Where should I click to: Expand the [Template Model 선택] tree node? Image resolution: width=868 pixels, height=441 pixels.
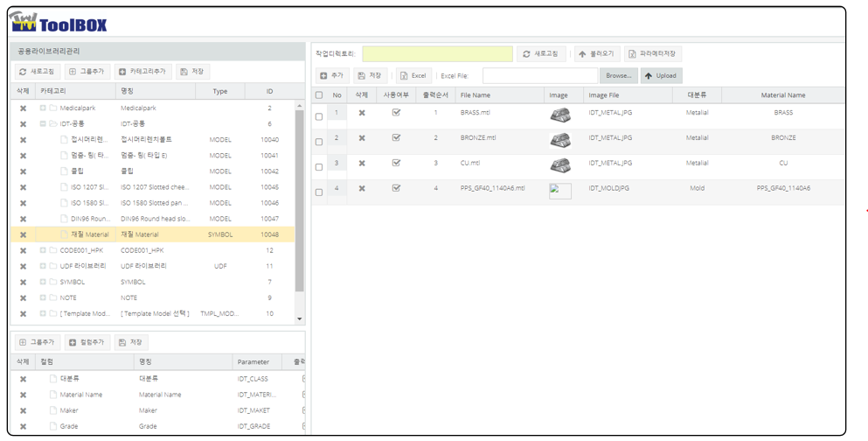point(43,313)
